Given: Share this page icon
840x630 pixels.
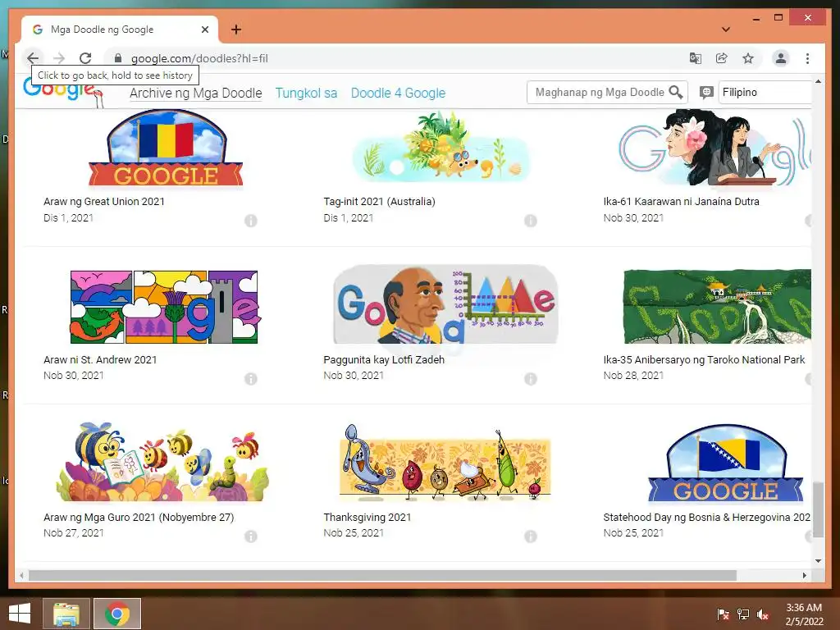Looking at the screenshot, I should point(722,58).
